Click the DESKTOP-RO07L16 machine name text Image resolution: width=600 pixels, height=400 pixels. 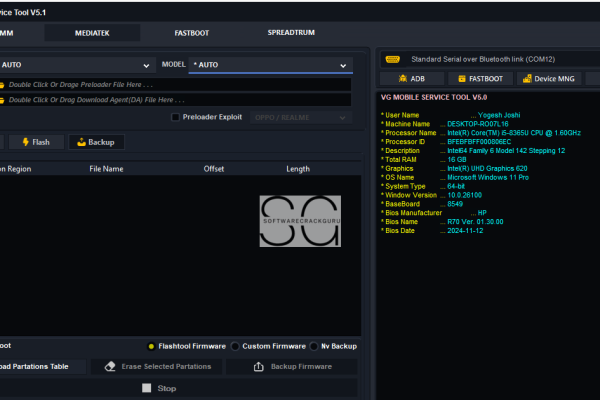coord(478,124)
